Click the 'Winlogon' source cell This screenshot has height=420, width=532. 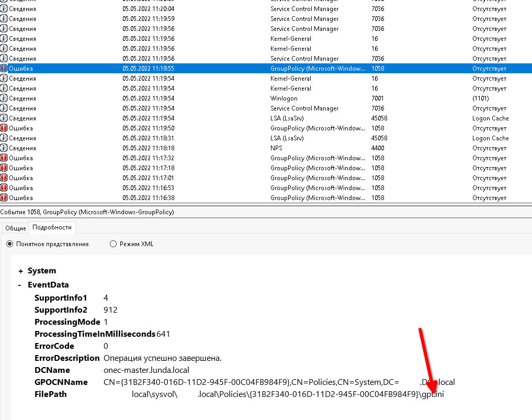coord(284,98)
